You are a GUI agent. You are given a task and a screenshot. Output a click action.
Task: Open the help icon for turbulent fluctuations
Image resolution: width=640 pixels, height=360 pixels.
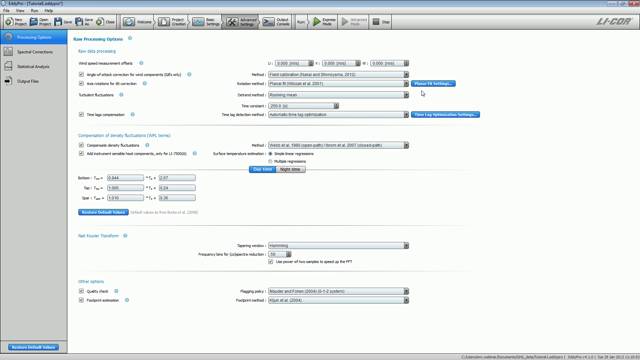[121, 94]
